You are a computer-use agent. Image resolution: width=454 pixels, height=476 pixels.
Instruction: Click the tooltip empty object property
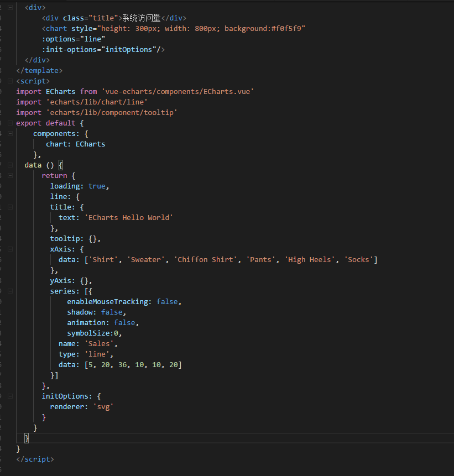tap(65, 238)
